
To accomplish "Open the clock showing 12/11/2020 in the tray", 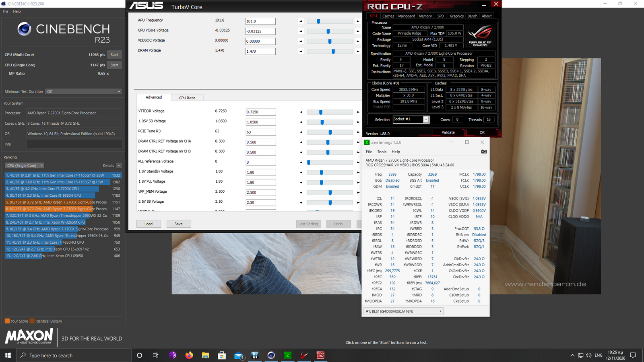I will click(615, 355).
